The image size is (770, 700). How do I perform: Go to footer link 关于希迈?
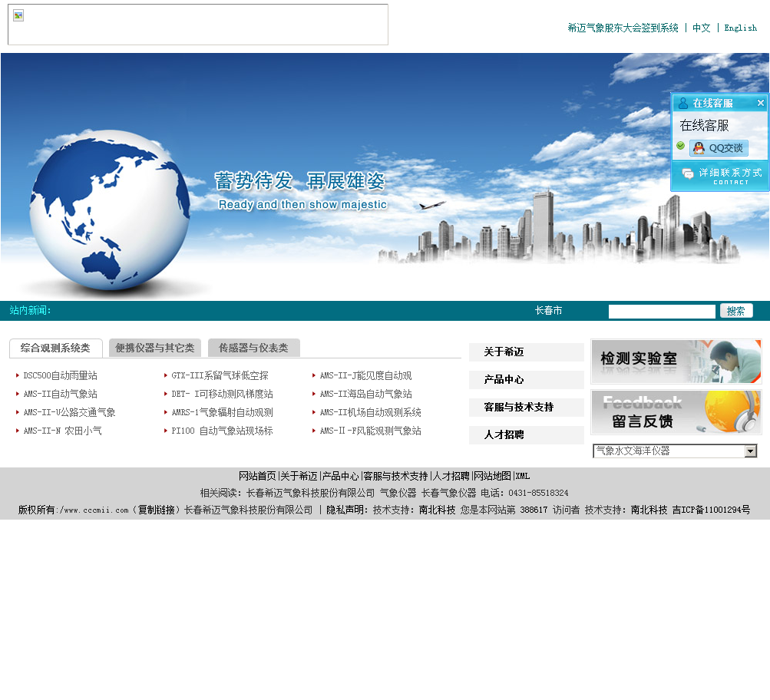(x=299, y=476)
